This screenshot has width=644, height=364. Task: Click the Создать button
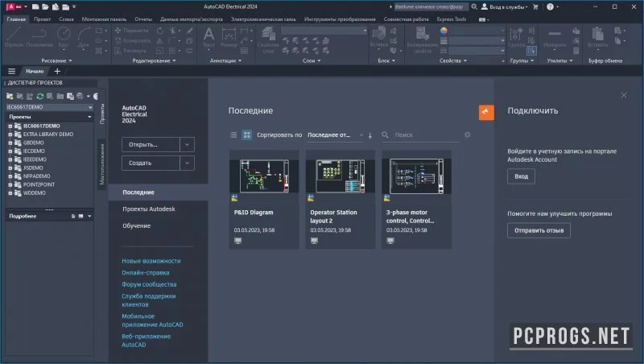pyautogui.click(x=151, y=163)
